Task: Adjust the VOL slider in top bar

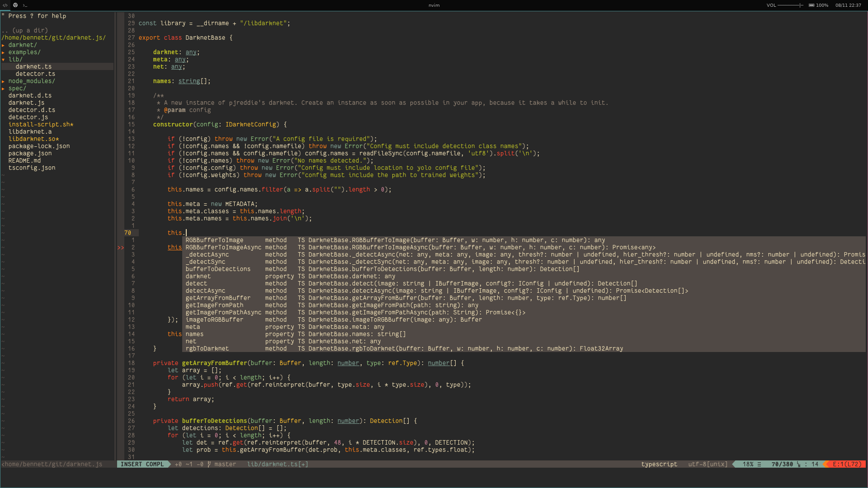Action: pos(790,5)
